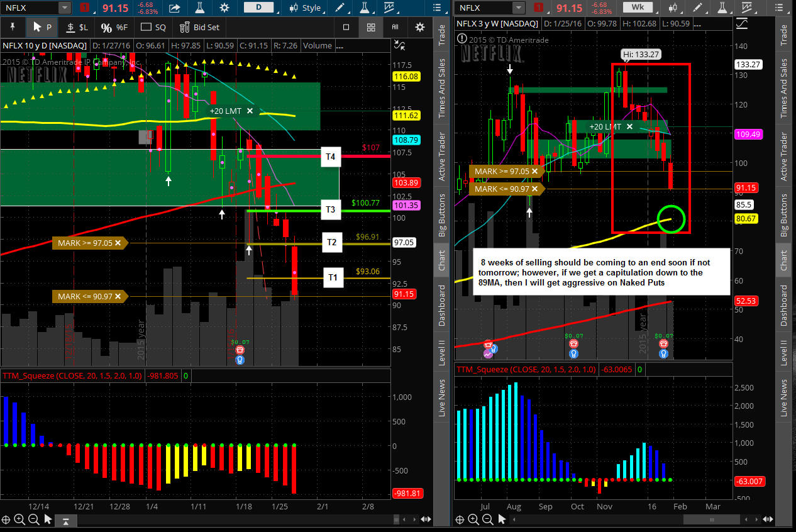Screen dimensions: 796x532
Task: Open Big Buttons tab beside left chart
Action: (x=441, y=216)
